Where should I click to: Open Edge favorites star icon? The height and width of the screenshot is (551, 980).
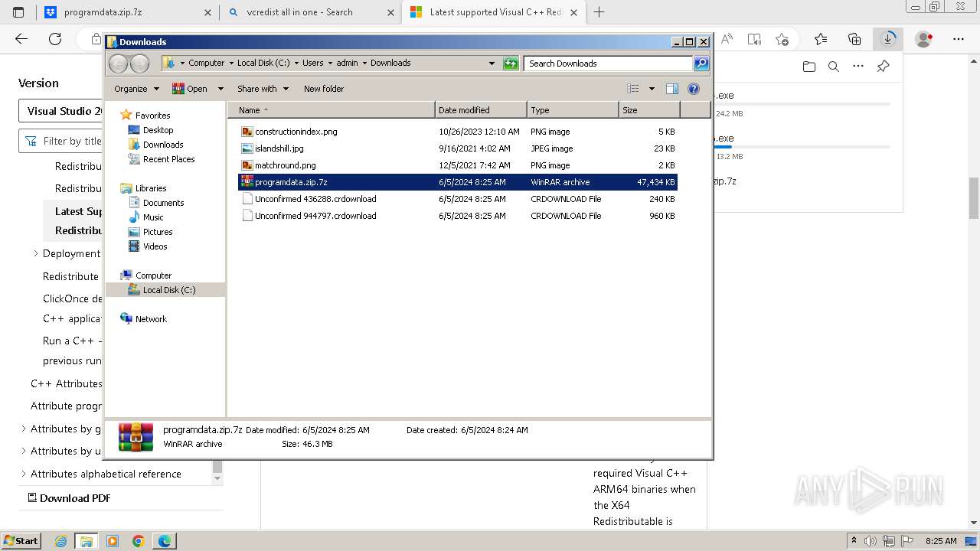[x=821, y=39]
